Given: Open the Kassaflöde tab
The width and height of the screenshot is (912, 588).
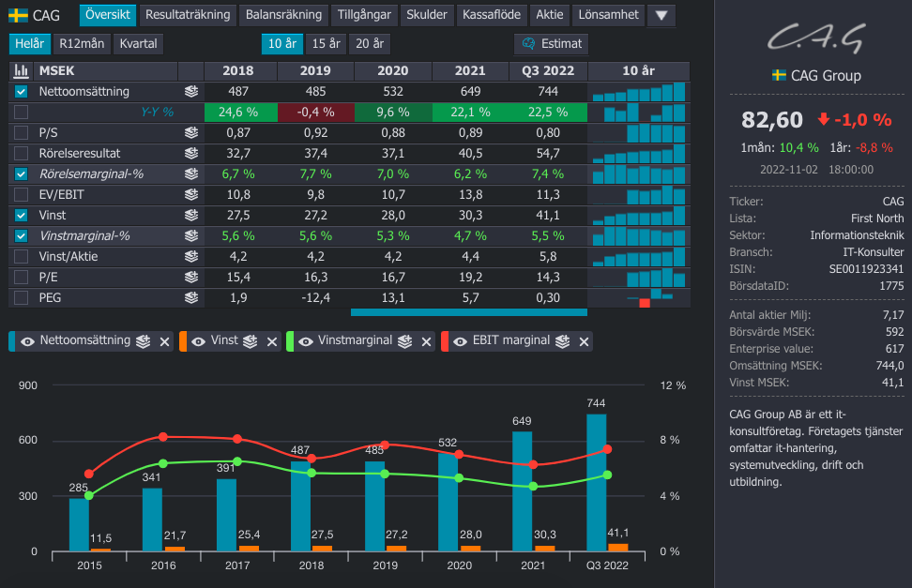Looking at the screenshot, I should (x=491, y=15).
